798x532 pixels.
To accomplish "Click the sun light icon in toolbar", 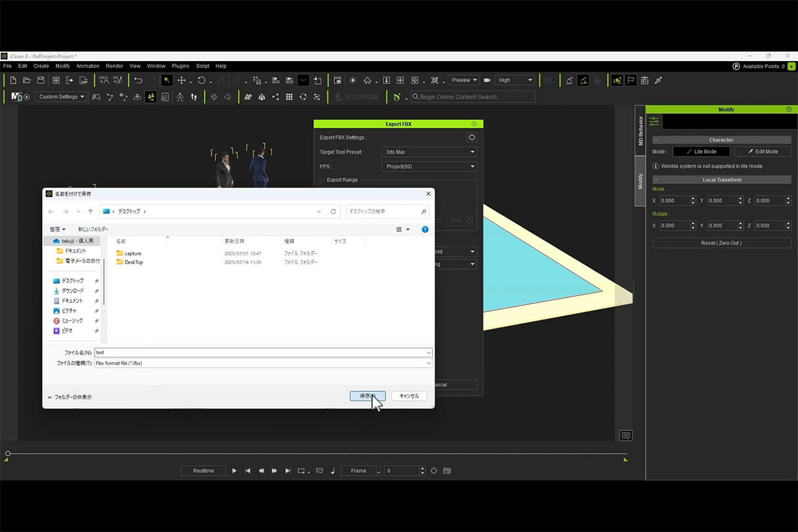I will [353, 80].
